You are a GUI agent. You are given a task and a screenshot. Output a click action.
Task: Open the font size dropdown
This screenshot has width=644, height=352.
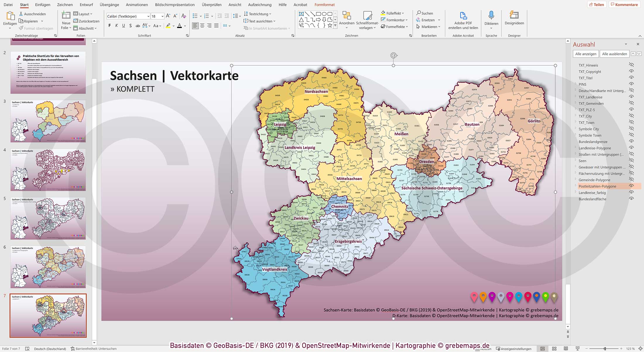click(162, 16)
